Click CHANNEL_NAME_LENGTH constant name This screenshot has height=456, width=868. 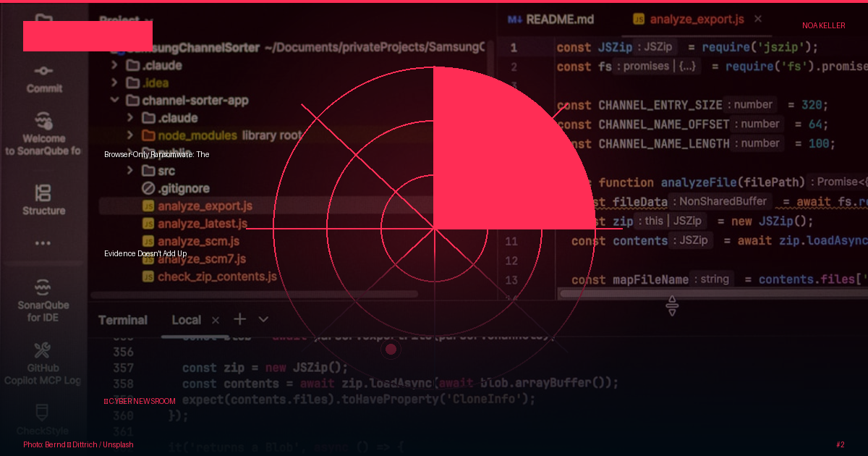[663, 144]
